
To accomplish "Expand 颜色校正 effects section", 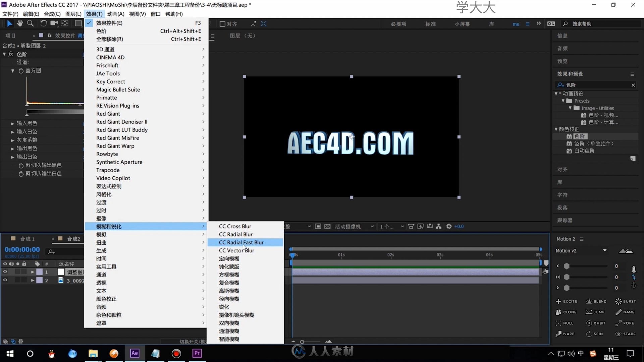I will click(145, 299).
